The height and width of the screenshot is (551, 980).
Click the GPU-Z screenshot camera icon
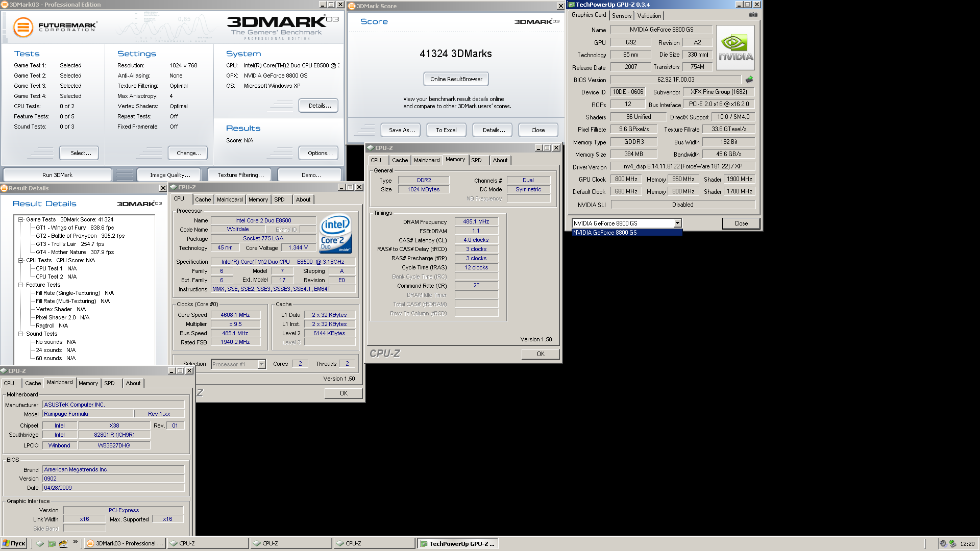click(753, 15)
